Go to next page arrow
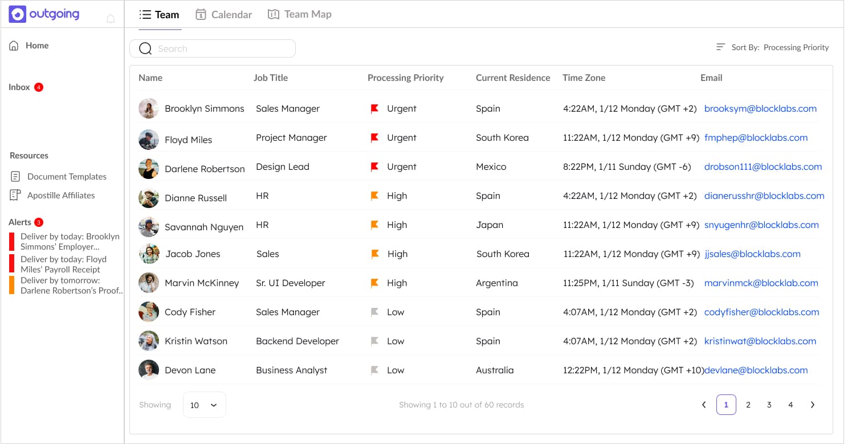The image size is (868, 444). click(x=812, y=405)
